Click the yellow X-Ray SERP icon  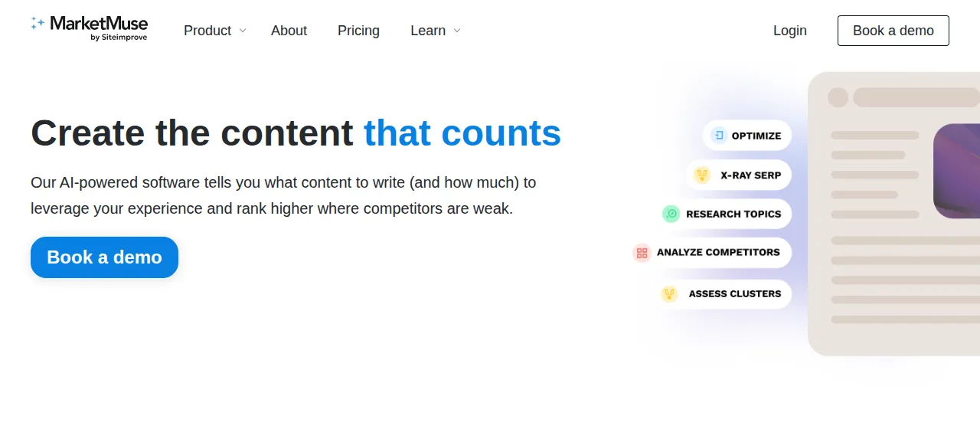click(x=701, y=175)
